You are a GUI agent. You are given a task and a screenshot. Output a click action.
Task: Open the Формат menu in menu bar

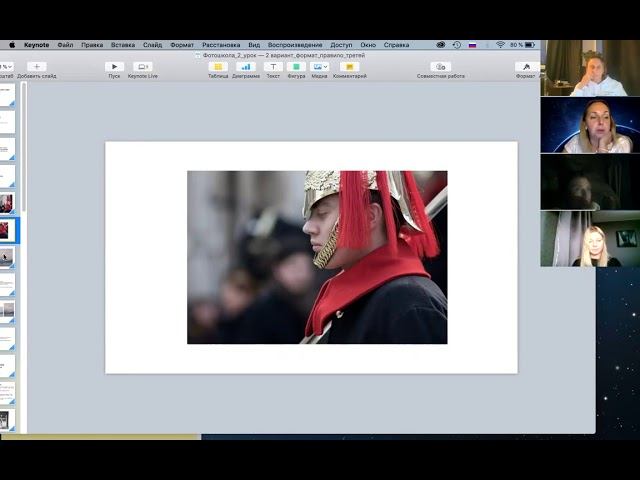tap(182, 45)
